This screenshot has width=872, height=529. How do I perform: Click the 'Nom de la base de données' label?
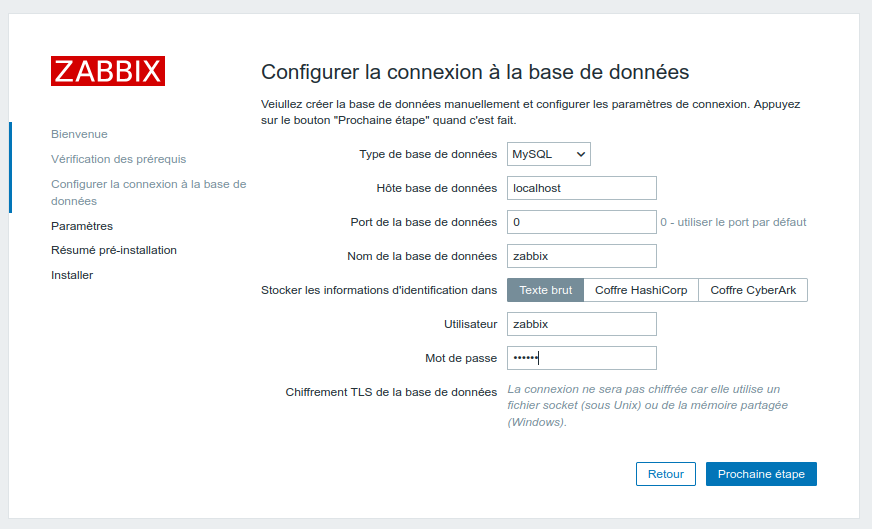click(x=422, y=256)
